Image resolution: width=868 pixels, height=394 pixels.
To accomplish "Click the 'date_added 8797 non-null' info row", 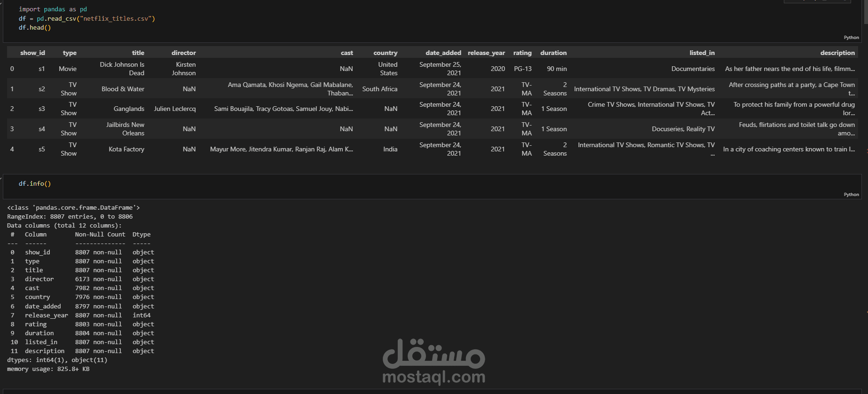I will 82,307.
